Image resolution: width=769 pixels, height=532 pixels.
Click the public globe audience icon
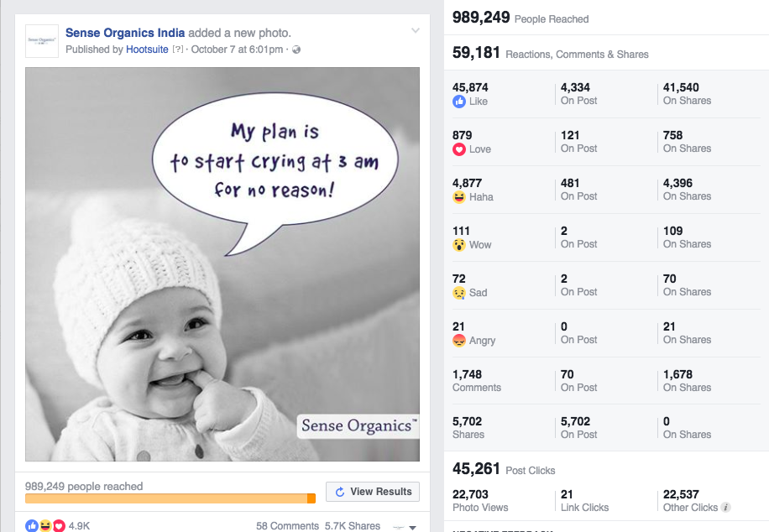click(x=296, y=50)
